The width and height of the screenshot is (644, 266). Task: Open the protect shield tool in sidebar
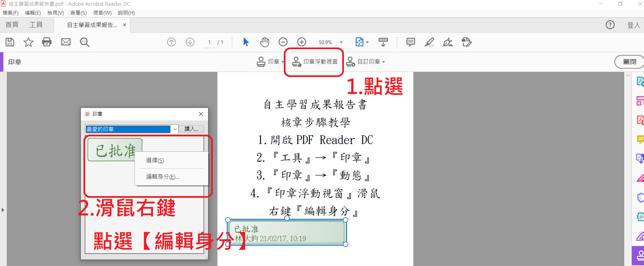coord(640,197)
